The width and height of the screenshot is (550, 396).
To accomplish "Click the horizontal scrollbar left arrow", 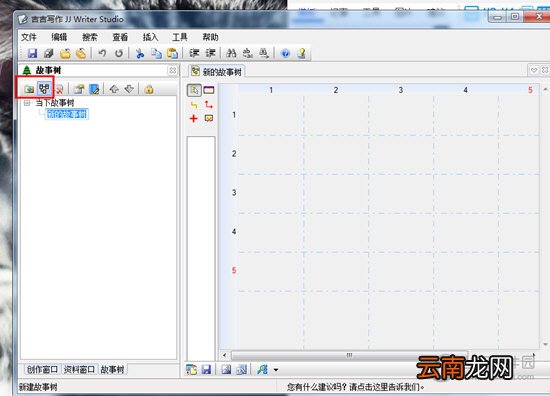I will [224, 355].
